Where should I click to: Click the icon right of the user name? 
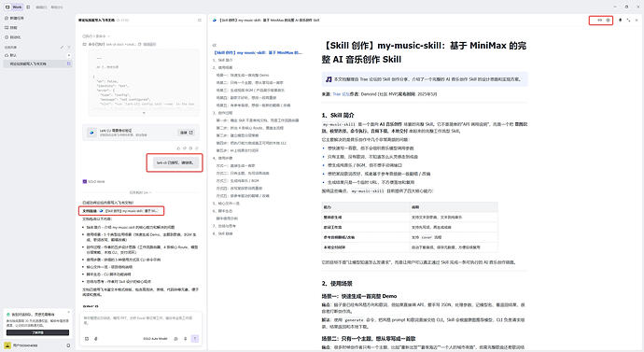68,345
